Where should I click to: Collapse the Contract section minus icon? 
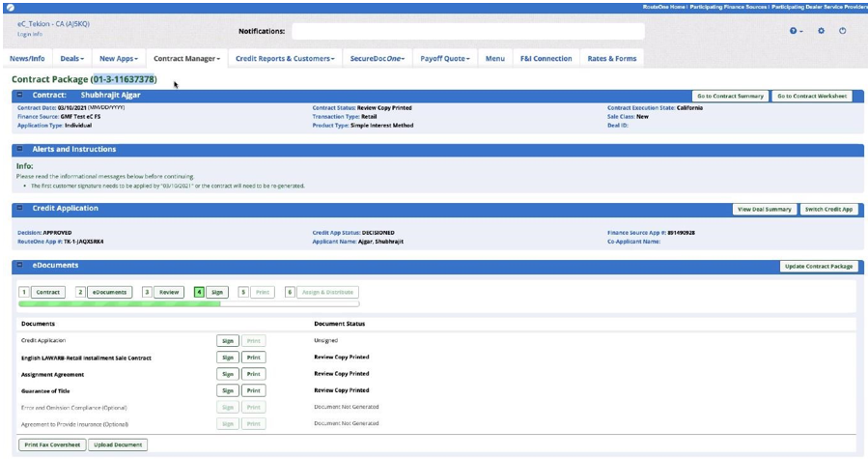tap(20, 95)
